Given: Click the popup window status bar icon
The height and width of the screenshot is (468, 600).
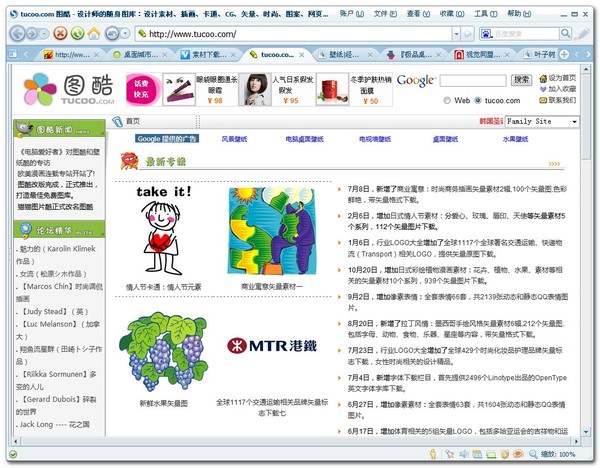Looking at the screenshot, I should click(x=477, y=454).
